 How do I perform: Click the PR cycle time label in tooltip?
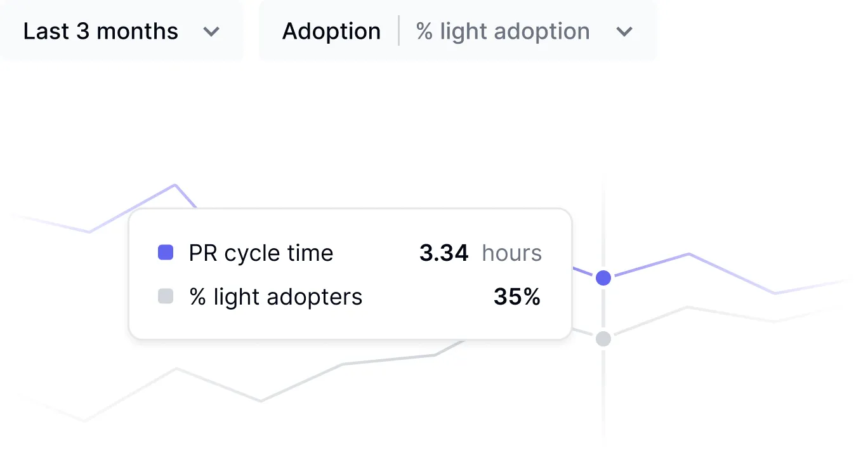261,253
